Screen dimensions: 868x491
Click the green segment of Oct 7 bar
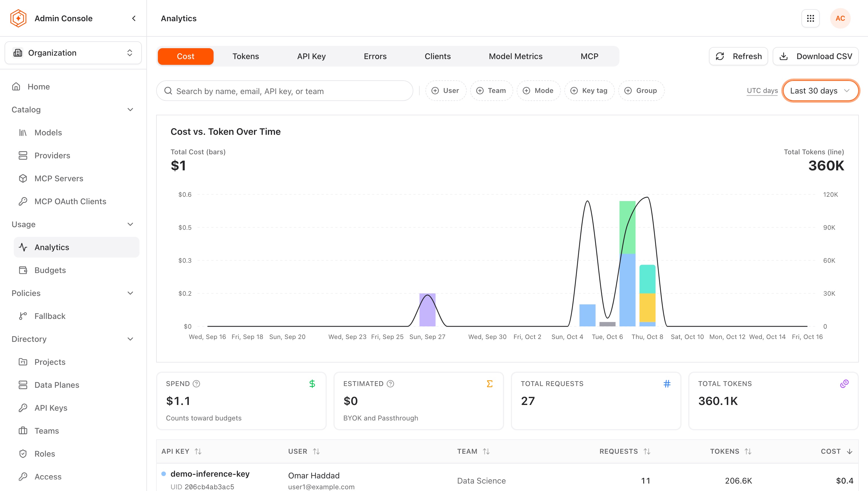click(x=627, y=227)
